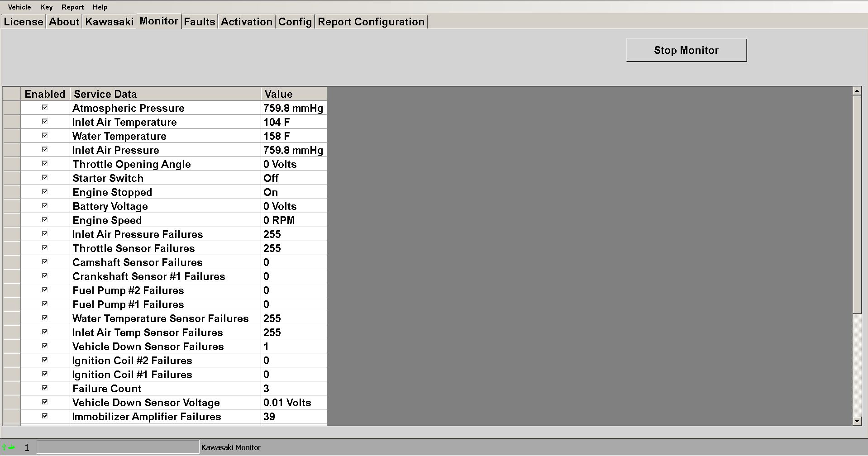Toggle Camshaft Sensor Failures checkbox
Image resolution: width=868 pixels, height=456 pixels.
pyautogui.click(x=45, y=261)
